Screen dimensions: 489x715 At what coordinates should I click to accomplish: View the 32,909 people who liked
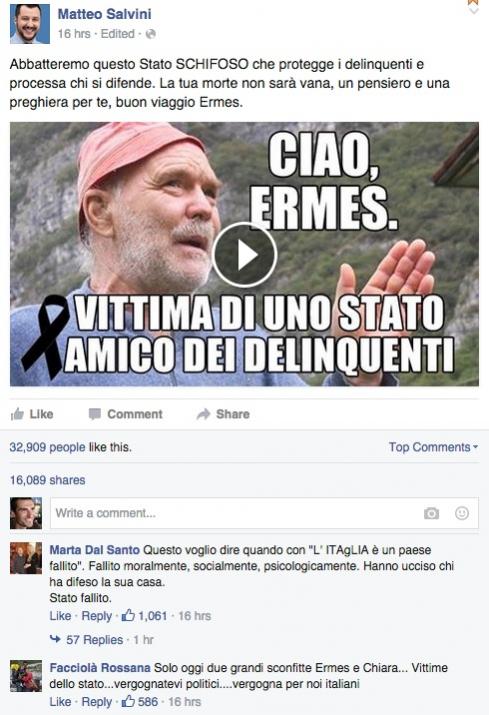tap(47, 447)
